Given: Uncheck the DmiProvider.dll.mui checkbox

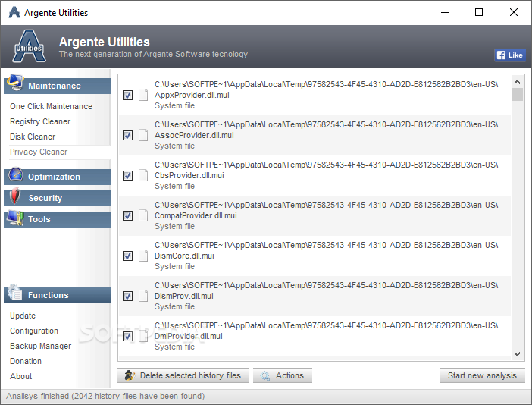Looking at the screenshot, I should click(127, 336).
